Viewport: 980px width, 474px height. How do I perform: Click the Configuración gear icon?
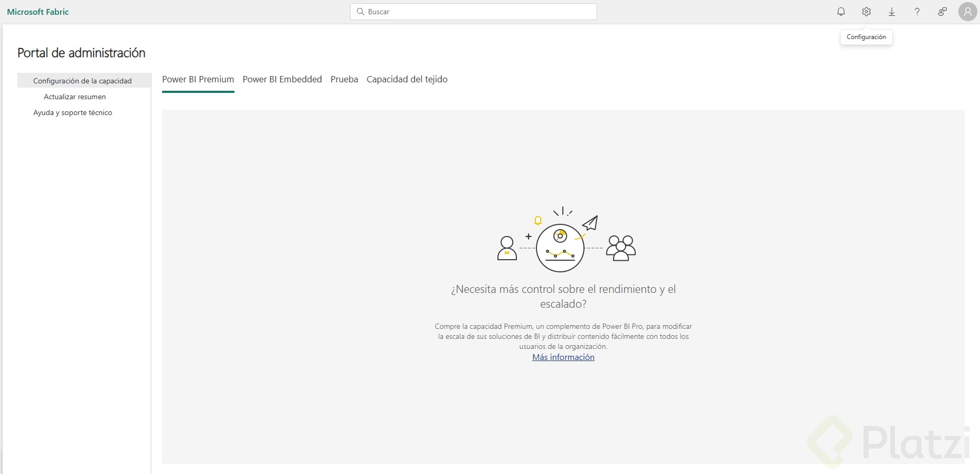866,12
